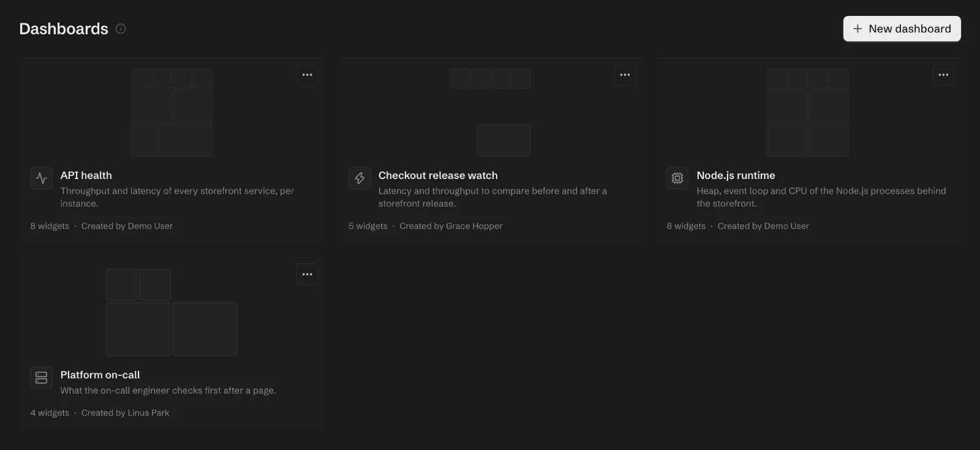Open more options for Checkout release watch
This screenshot has height=450, width=980.
click(x=625, y=75)
